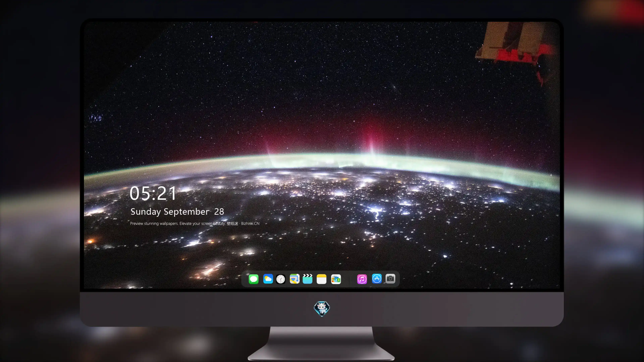Click the 'Sunday September 28' date text
Screen dimensions: 644x362
tap(177, 212)
